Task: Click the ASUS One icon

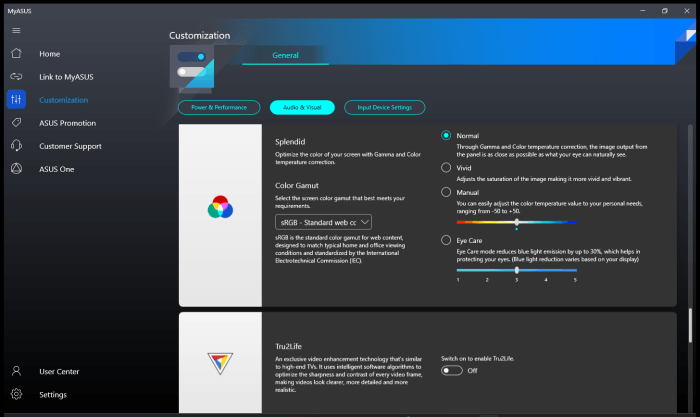Action: point(17,168)
